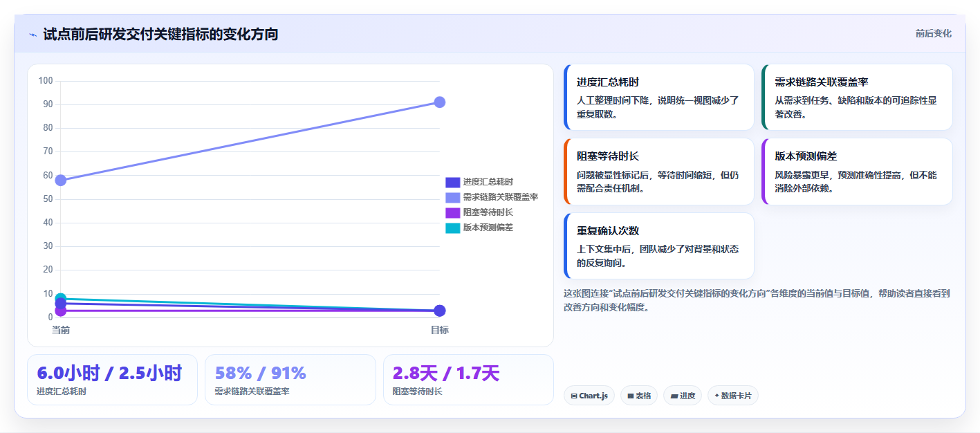980x433 pixels.
Task: Open the 进度汇总耗时 description card
Action: (x=659, y=98)
